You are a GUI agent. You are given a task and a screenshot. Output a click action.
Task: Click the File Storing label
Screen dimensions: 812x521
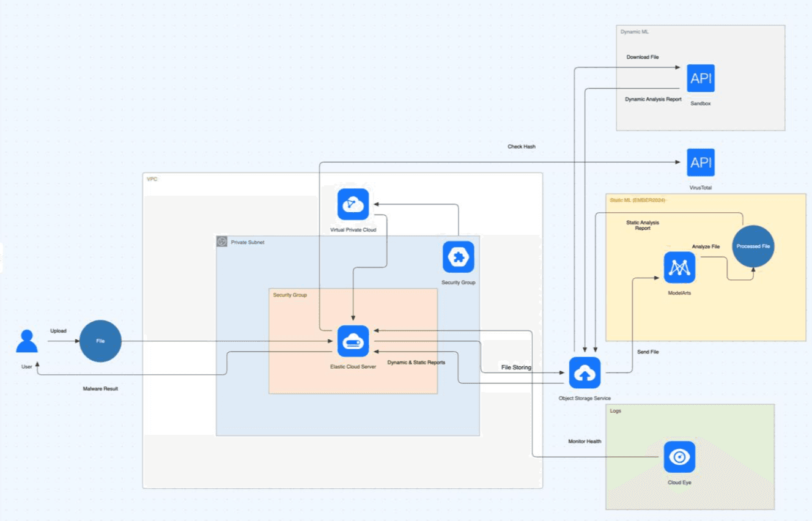click(x=516, y=368)
